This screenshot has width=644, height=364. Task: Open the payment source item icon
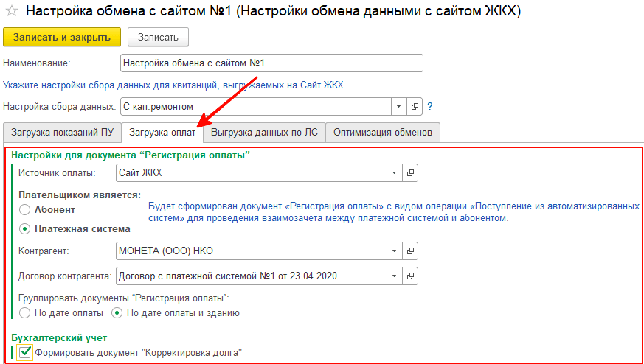point(411,173)
